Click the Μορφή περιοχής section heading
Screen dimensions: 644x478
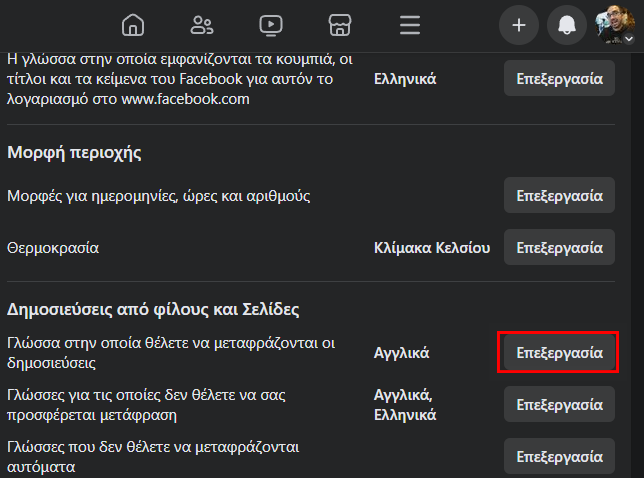pos(74,153)
